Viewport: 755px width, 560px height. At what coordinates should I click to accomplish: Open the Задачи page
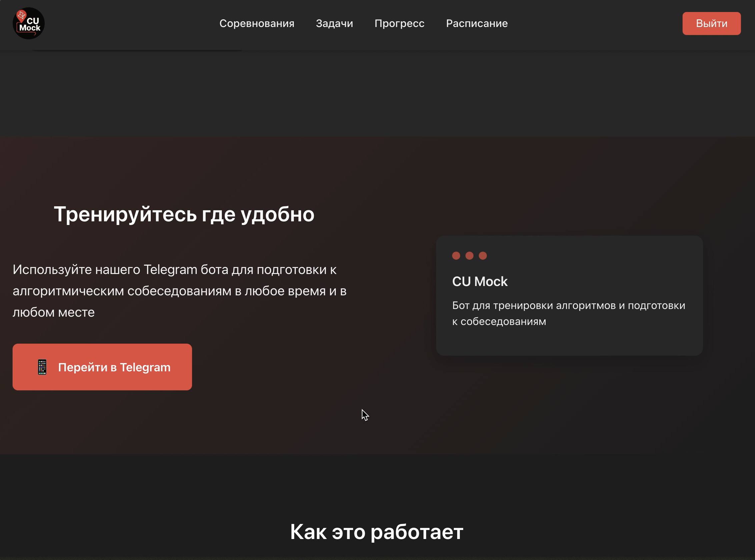click(334, 23)
